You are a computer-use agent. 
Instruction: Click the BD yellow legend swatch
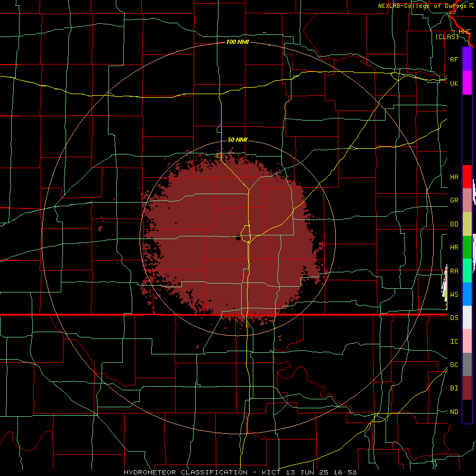click(x=467, y=224)
